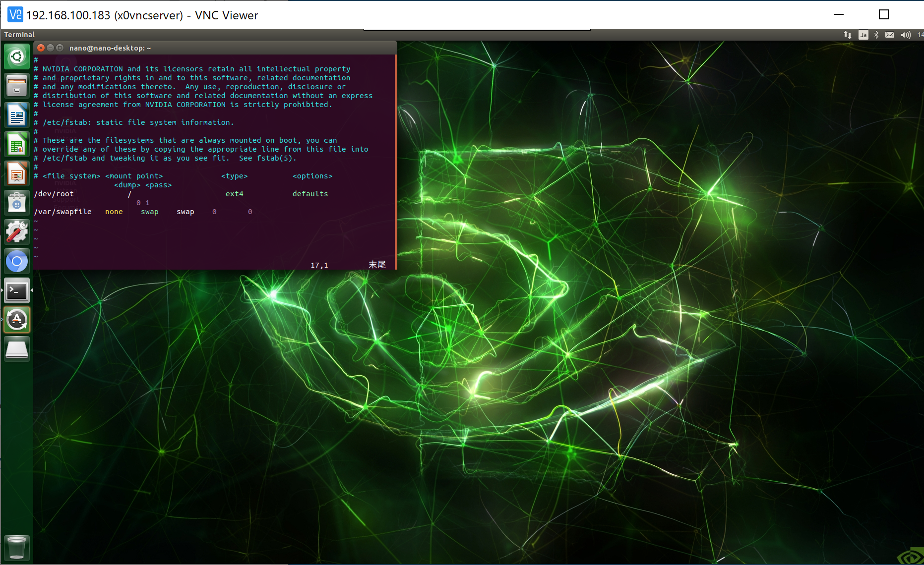Open the removable drive icon in dock
This screenshot has width=924, height=565.
point(17,349)
